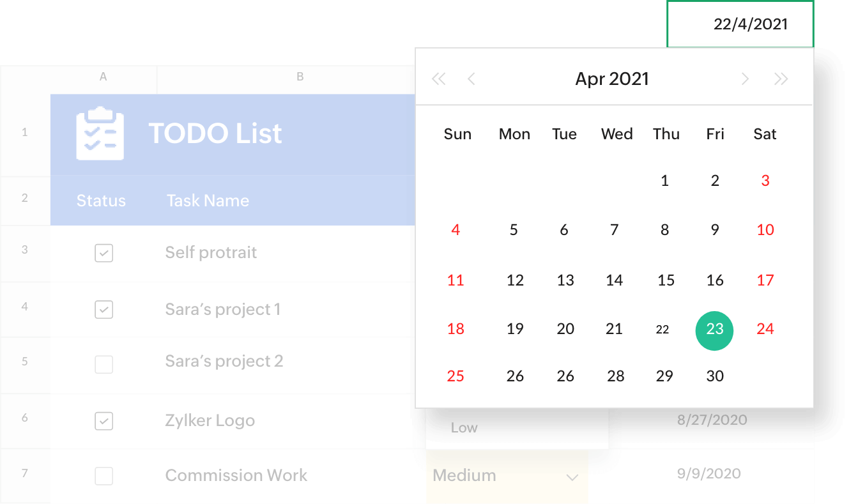Go to previous year in calendar
Viewport: 858px width, 504px height.
click(438, 79)
